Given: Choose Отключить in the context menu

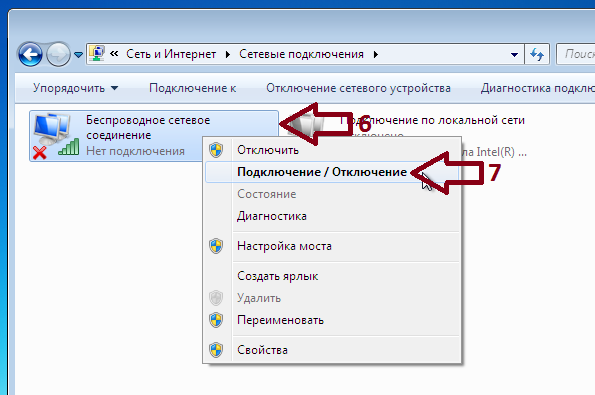Looking at the screenshot, I should pos(332,150).
